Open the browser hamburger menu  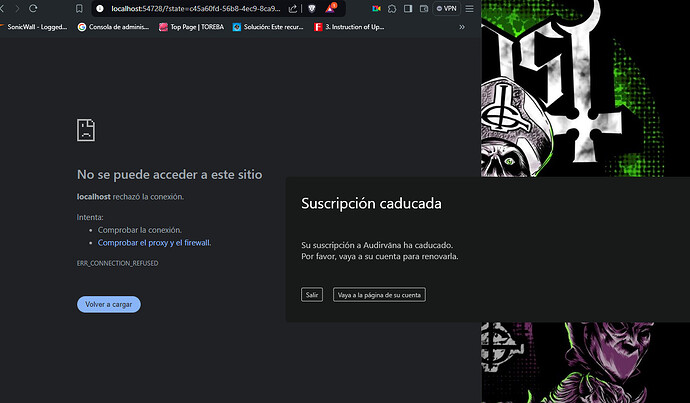[x=470, y=8]
